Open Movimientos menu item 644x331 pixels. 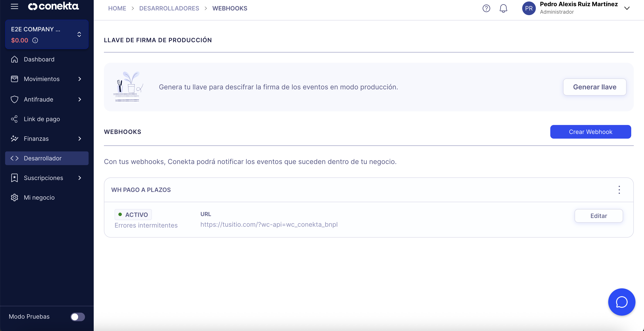[x=47, y=79]
